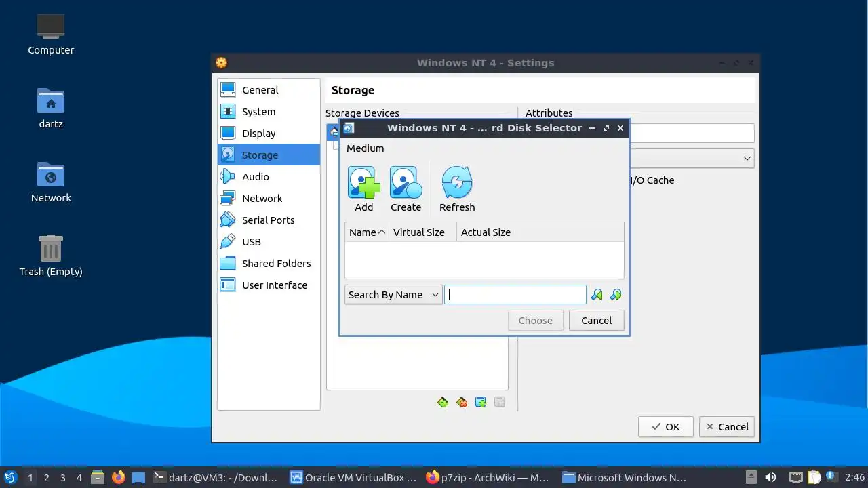Click OK in the Settings window
868x488 pixels.
666,427
